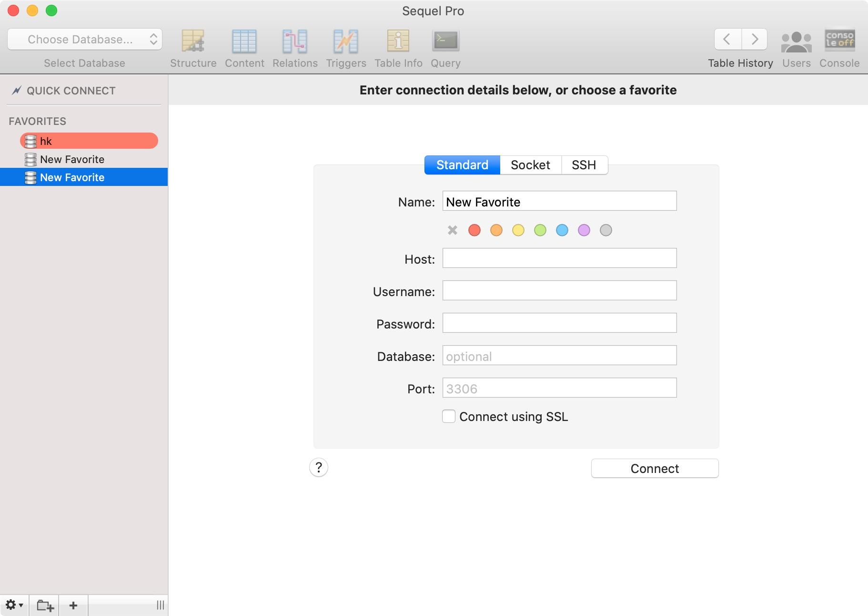
Task: Click the Username input field
Action: click(559, 290)
